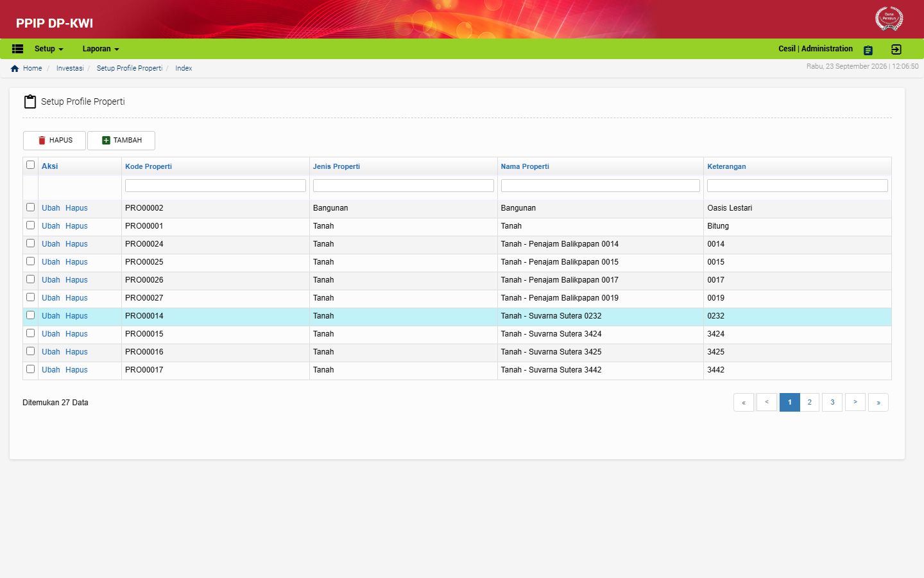Open the main menu grid icon
The image size is (924, 578).
click(18, 49)
